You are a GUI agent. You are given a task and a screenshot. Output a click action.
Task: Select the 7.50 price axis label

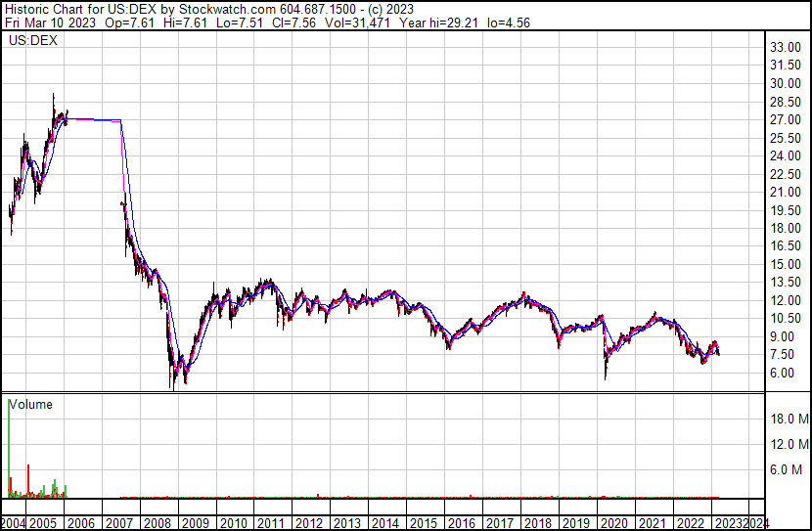(x=783, y=355)
